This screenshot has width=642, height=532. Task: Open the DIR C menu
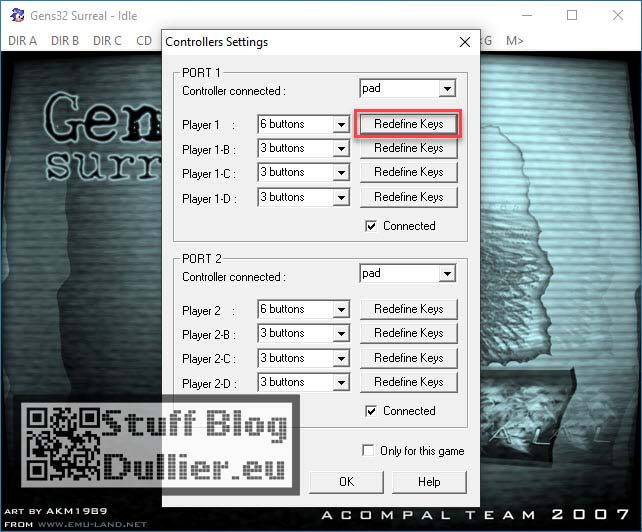[x=107, y=41]
